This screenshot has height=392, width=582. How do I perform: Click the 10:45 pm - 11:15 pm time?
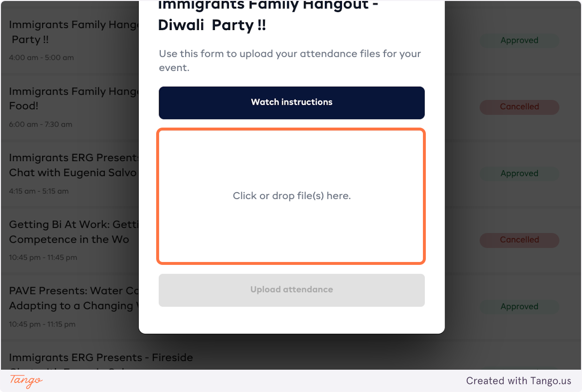[42, 324]
